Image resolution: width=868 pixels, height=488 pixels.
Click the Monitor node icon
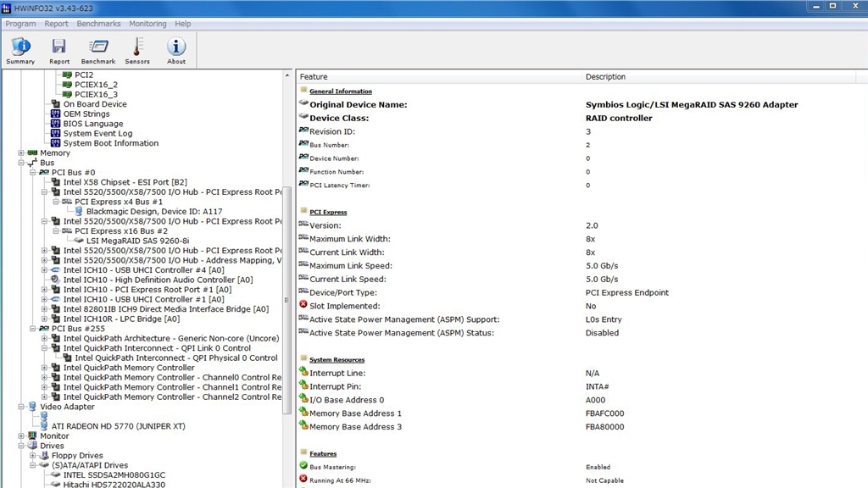click(33, 436)
